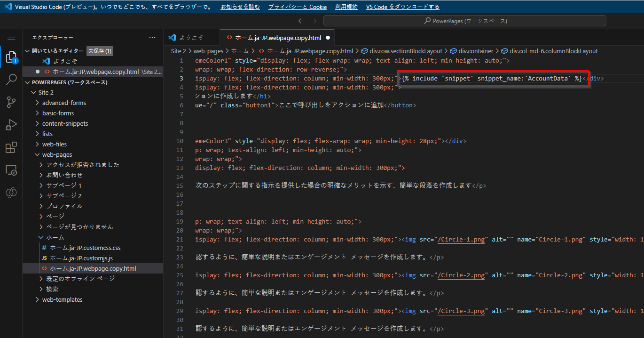This screenshot has width=644, height=338.
Task: Open the Search view
Action: click(11, 80)
